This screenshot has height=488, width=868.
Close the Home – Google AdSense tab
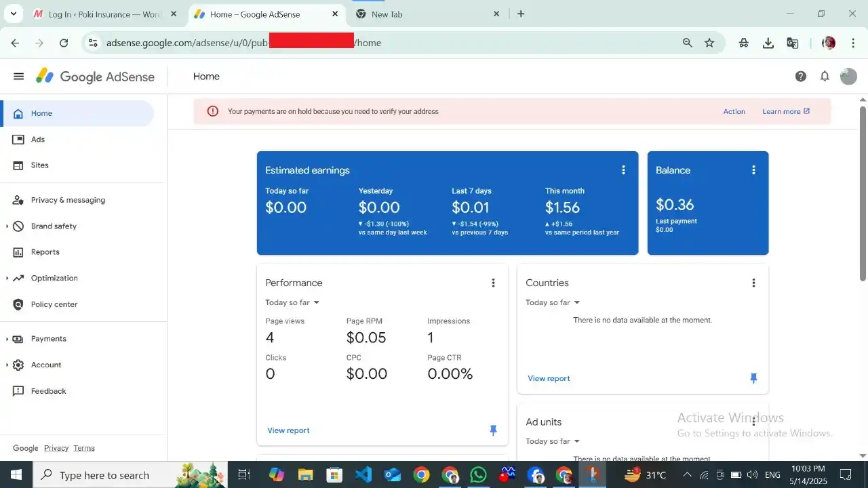tap(336, 14)
